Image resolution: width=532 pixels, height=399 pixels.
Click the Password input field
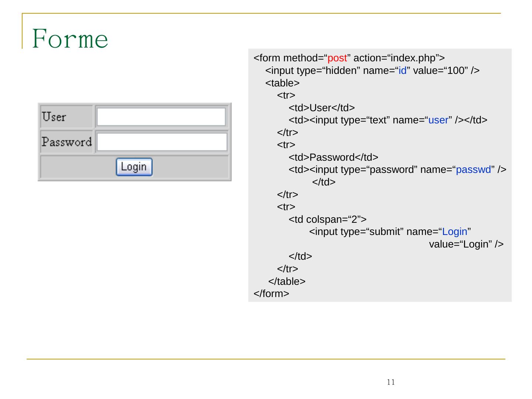pyautogui.click(x=162, y=142)
